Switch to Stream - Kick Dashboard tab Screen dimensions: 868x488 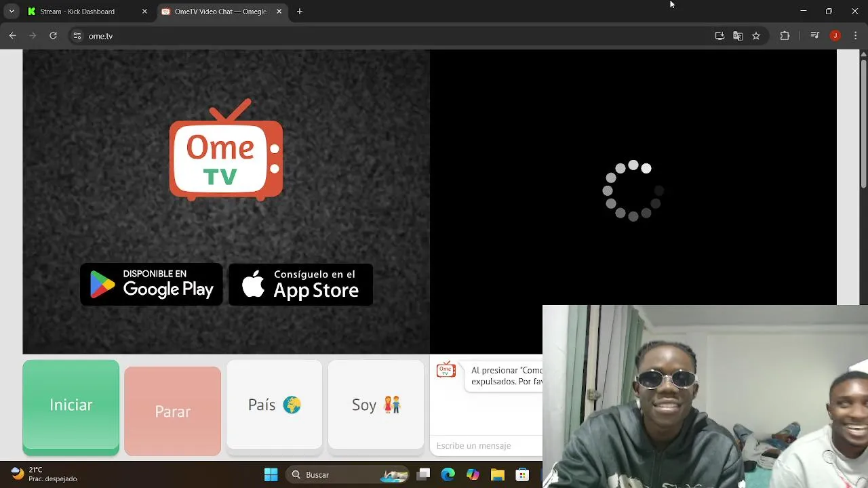tap(87, 12)
